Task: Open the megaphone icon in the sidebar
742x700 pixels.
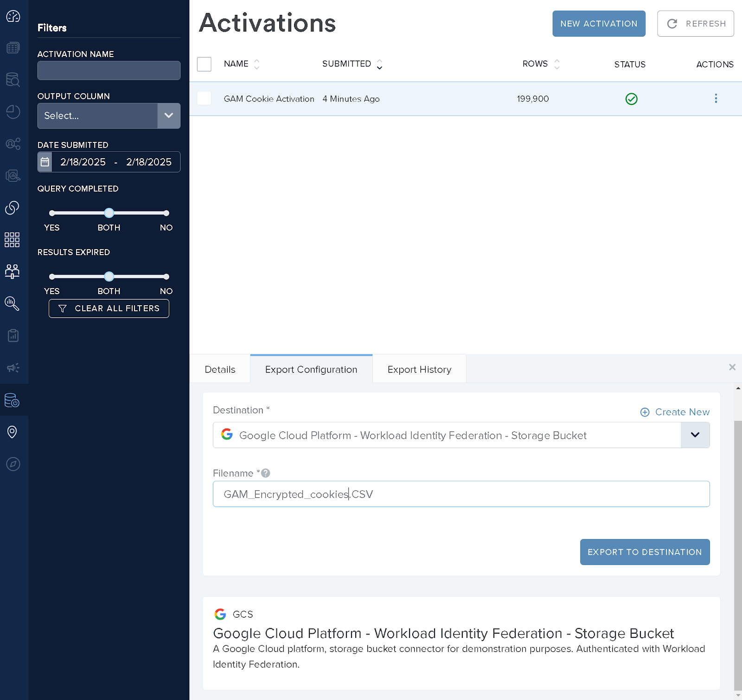Action: point(13,368)
